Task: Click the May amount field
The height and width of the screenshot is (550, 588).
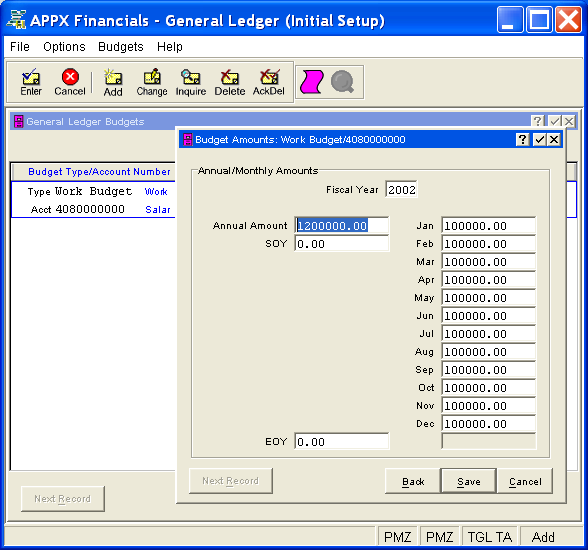Action: pyautogui.click(x=489, y=298)
